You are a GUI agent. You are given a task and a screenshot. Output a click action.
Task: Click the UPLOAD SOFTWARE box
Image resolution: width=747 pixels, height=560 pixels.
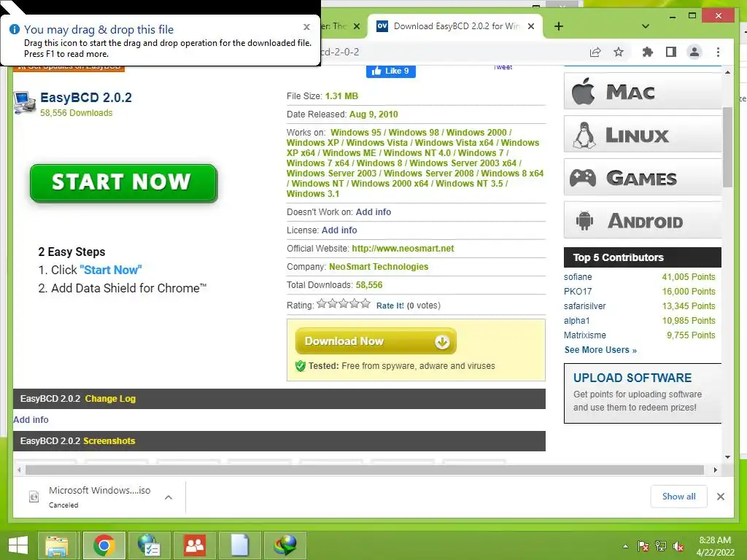point(643,393)
